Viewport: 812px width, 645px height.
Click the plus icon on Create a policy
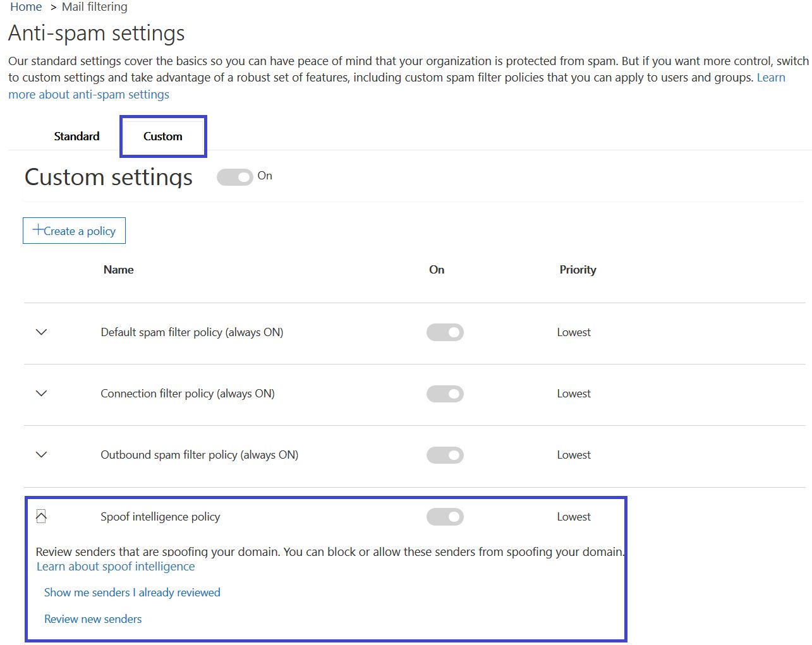coord(39,229)
